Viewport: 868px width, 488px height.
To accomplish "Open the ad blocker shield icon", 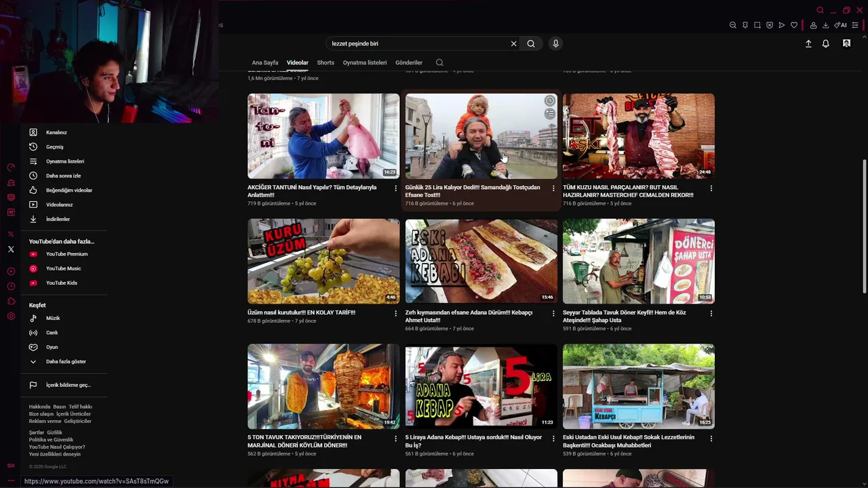I will pyautogui.click(x=770, y=25).
